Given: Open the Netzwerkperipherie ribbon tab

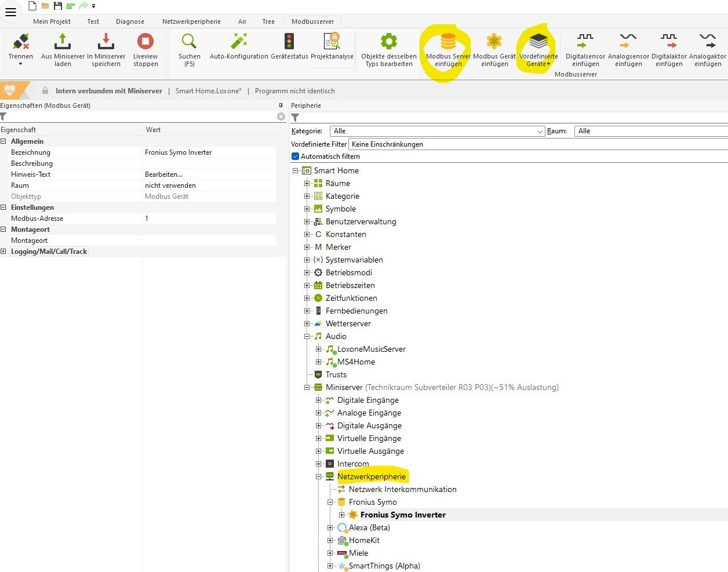Looking at the screenshot, I should [191, 21].
